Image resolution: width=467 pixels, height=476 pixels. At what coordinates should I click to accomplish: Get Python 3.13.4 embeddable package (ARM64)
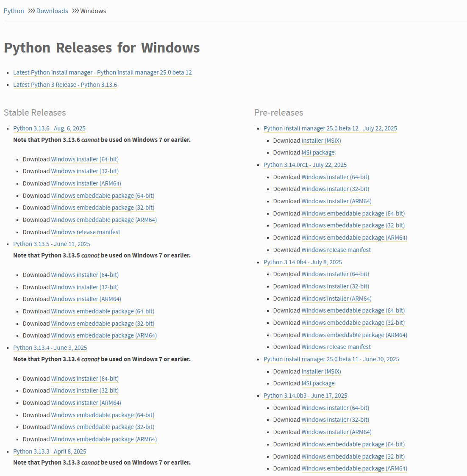click(104, 439)
